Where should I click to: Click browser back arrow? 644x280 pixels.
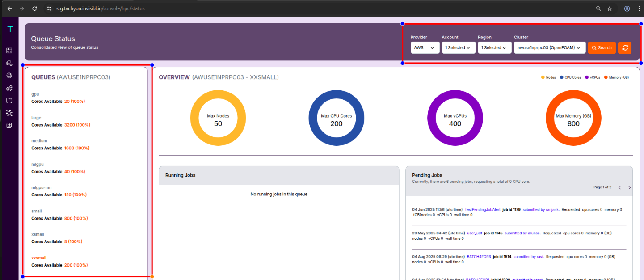[x=9, y=8]
